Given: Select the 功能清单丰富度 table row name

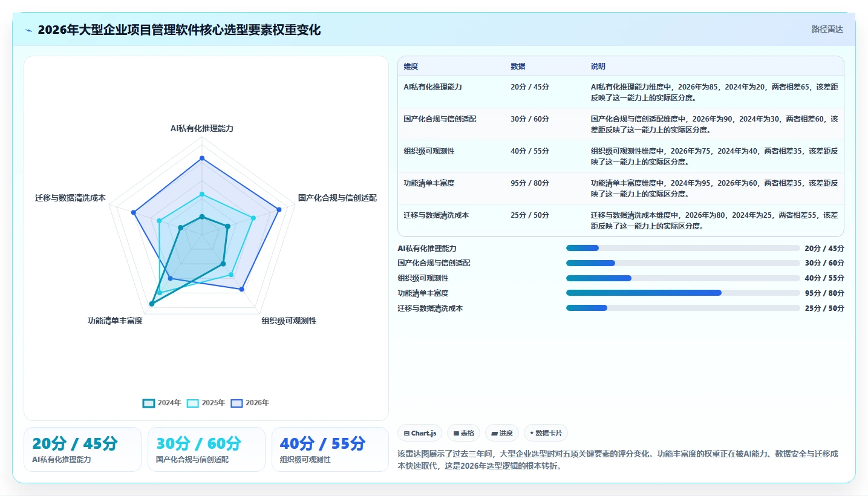Looking at the screenshot, I should click(x=429, y=183).
